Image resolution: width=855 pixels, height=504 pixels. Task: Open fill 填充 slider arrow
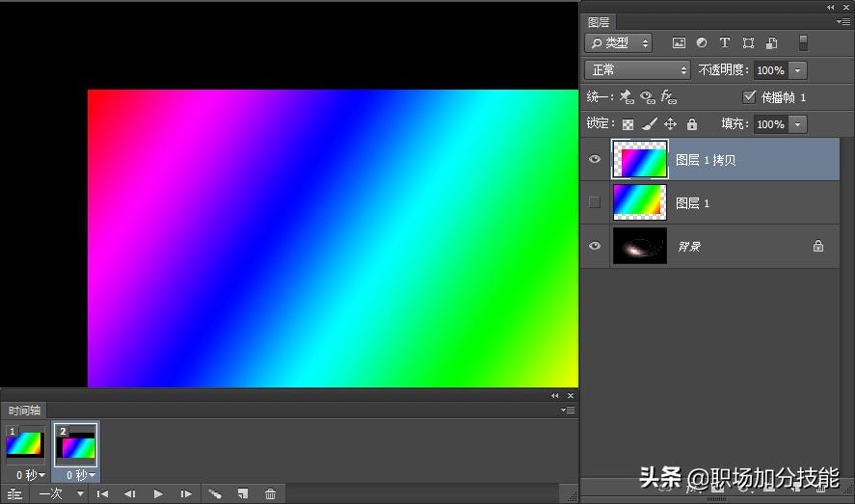point(797,124)
